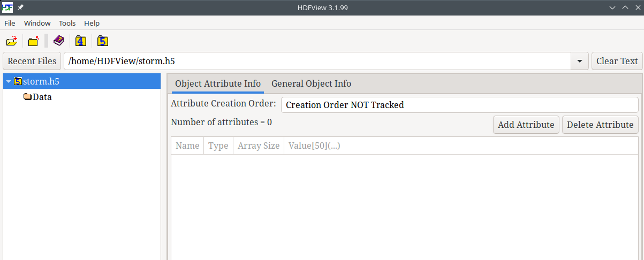Image resolution: width=644 pixels, height=260 pixels.
Task: Select the Object Attribute Info tab
Action: point(218,83)
